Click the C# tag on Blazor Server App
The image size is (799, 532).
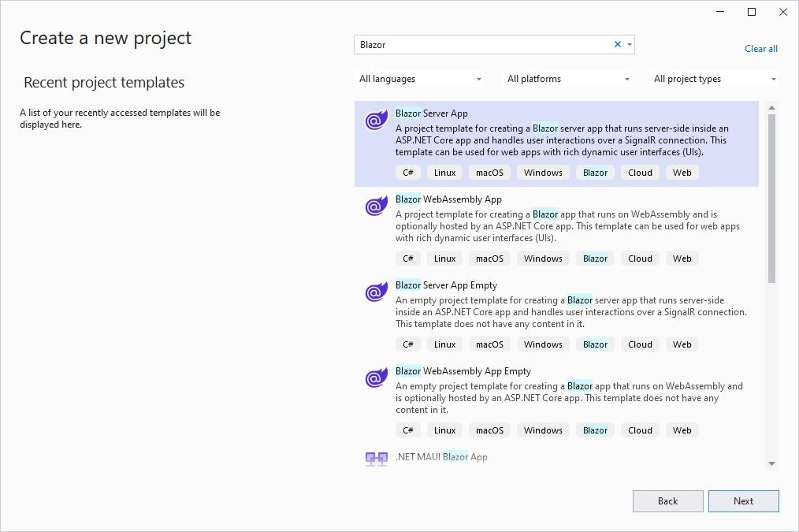tap(407, 172)
